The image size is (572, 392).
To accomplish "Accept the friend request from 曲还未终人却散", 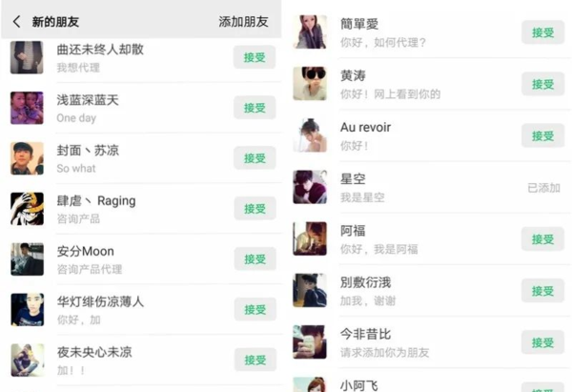I will [255, 57].
